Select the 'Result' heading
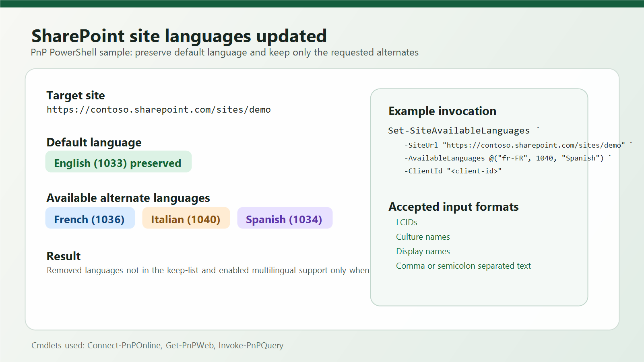The height and width of the screenshot is (362, 644). coord(64,256)
